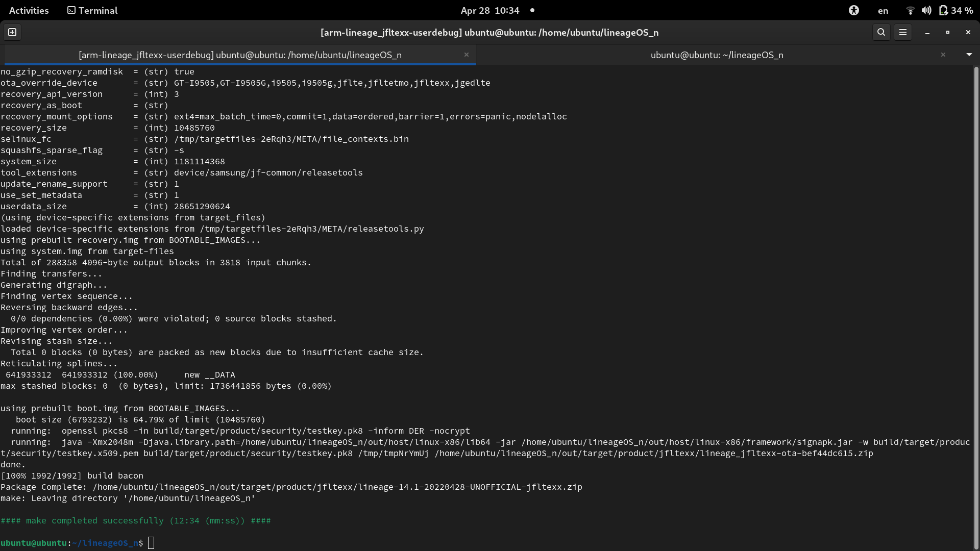
Task: Click the '[100% 1992/1992] build bacon' line
Action: (72, 475)
